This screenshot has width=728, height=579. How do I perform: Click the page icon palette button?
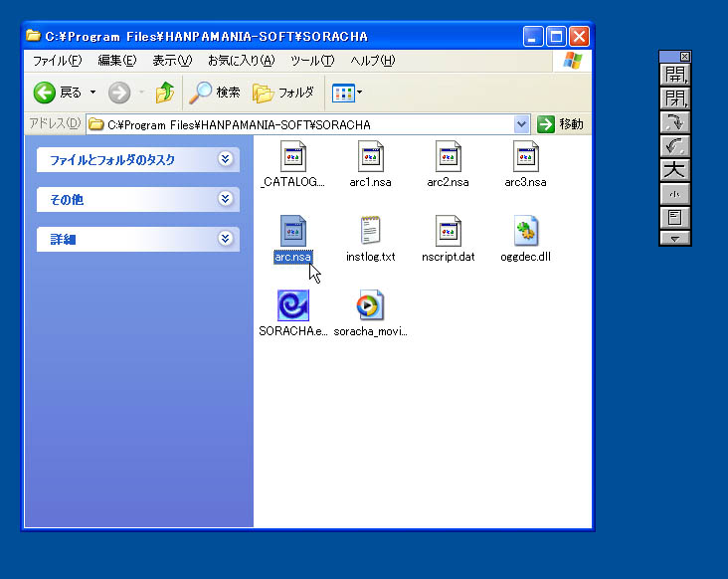674,217
